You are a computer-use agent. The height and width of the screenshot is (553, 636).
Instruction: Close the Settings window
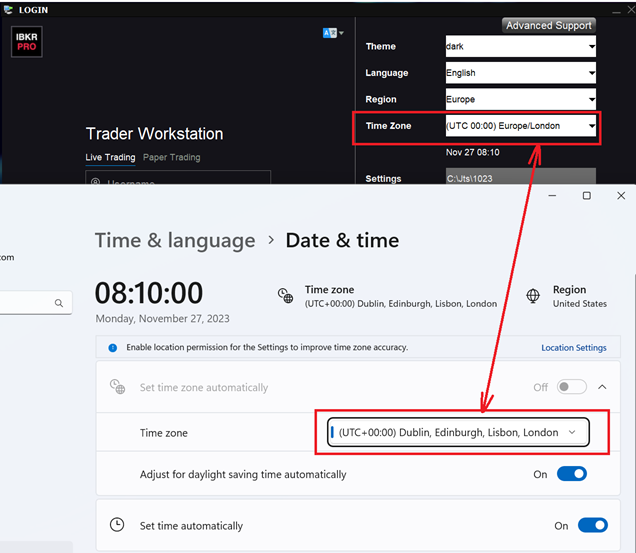(x=621, y=196)
